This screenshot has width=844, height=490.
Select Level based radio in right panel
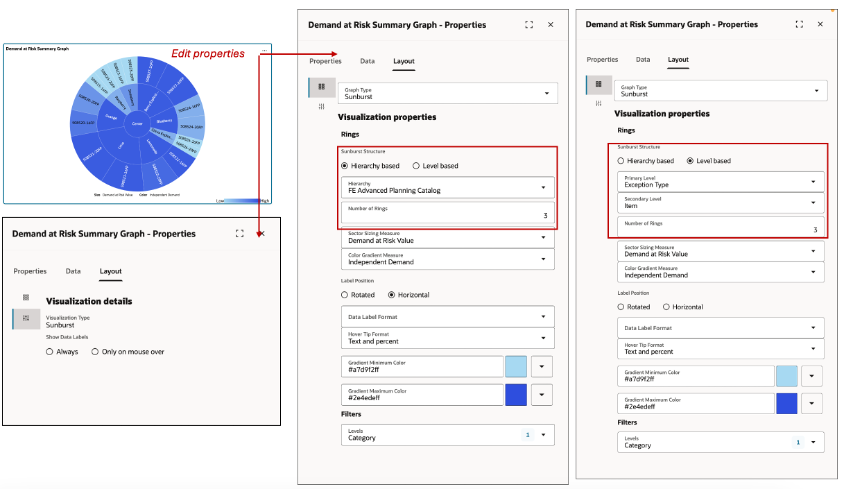coord(690,161)
